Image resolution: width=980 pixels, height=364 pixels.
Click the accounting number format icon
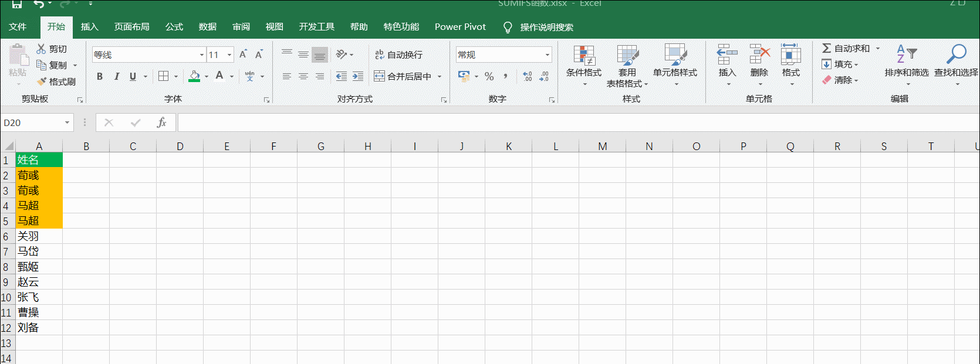464,76
